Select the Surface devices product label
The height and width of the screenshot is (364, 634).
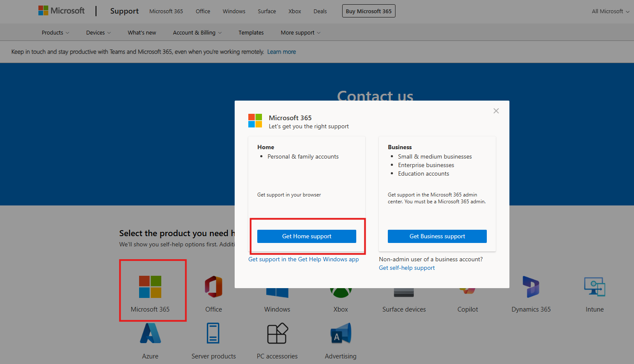click(404, 309)
